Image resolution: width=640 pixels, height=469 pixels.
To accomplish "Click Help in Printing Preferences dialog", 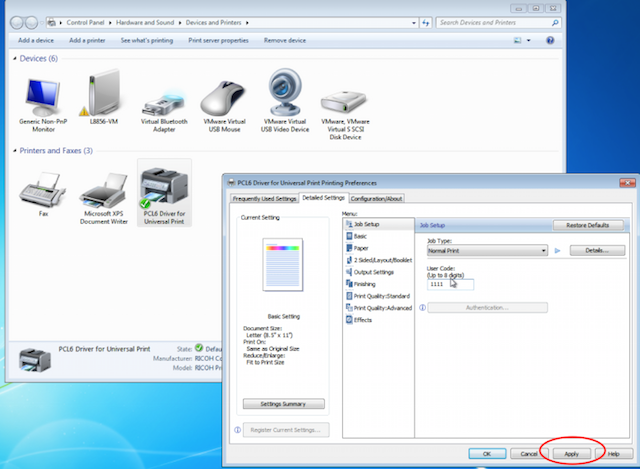I will [614, 453].
